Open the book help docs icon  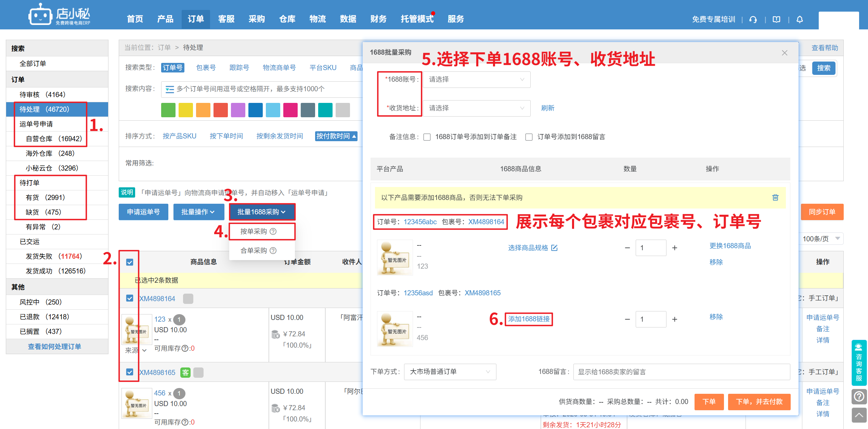tap(776, 19)
